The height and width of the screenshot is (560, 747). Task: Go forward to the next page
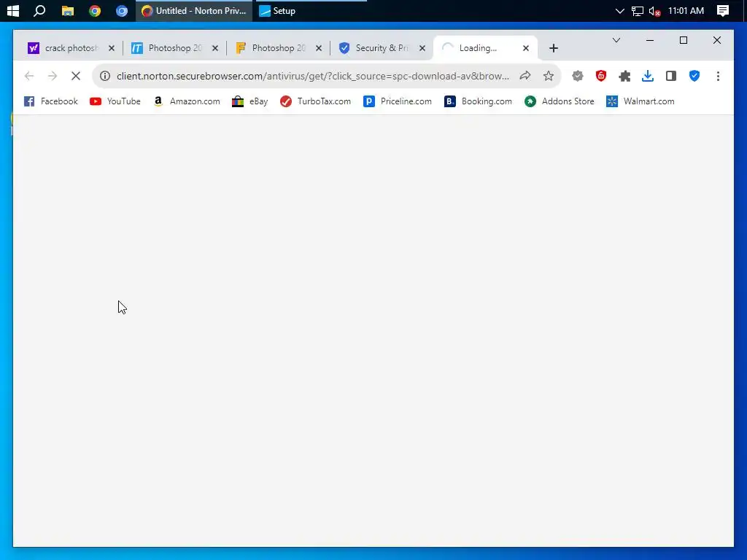click(53, 76)
